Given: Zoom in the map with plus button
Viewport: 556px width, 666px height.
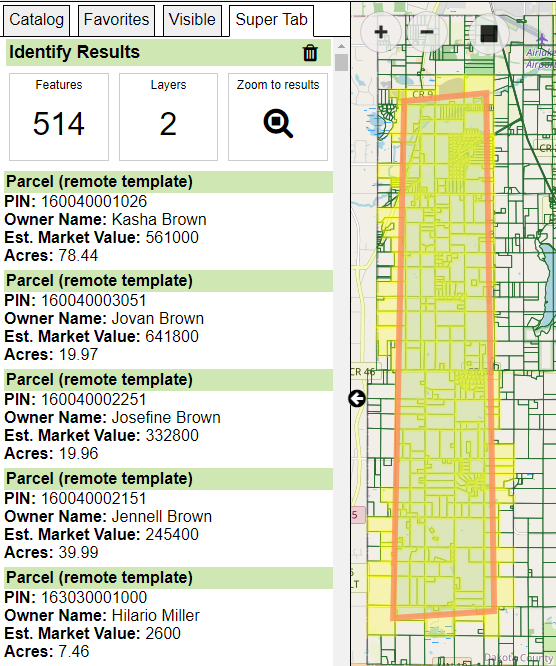Looking at the screenshot, I should (x=381, y=32).
